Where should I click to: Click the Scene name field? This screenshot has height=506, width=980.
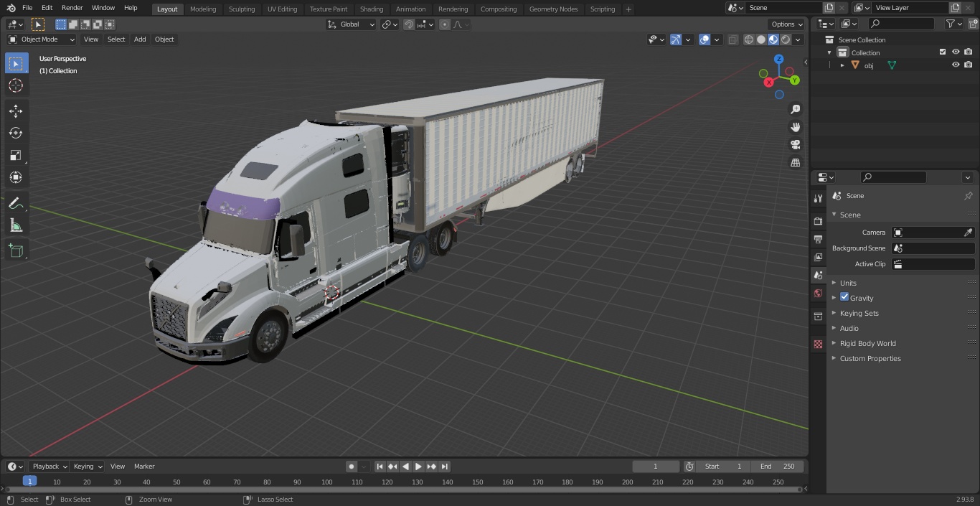pos(783,8)
